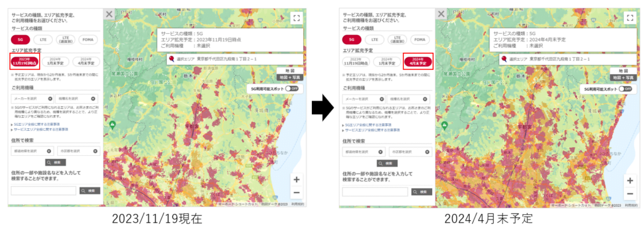This screenshot has height=227, width=644.
Task: Click the empty address search field in the 2024/4月末予定 panel
Action: coord(375,192)
